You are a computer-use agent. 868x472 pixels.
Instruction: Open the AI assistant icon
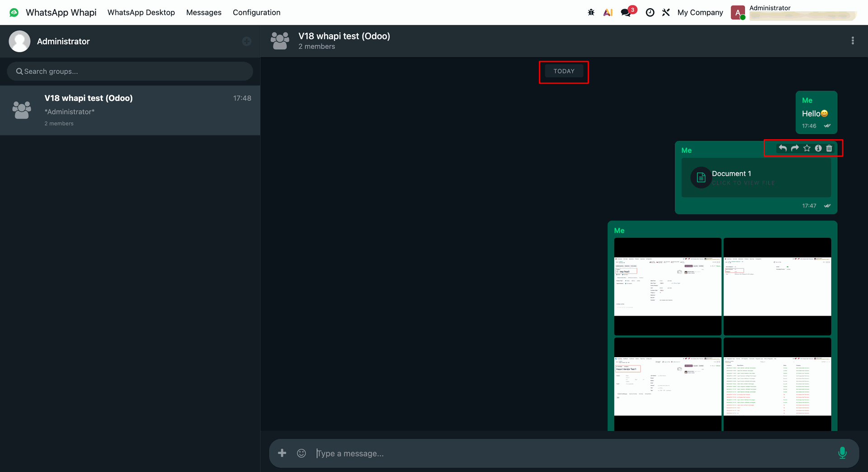(x=608, y=12)
